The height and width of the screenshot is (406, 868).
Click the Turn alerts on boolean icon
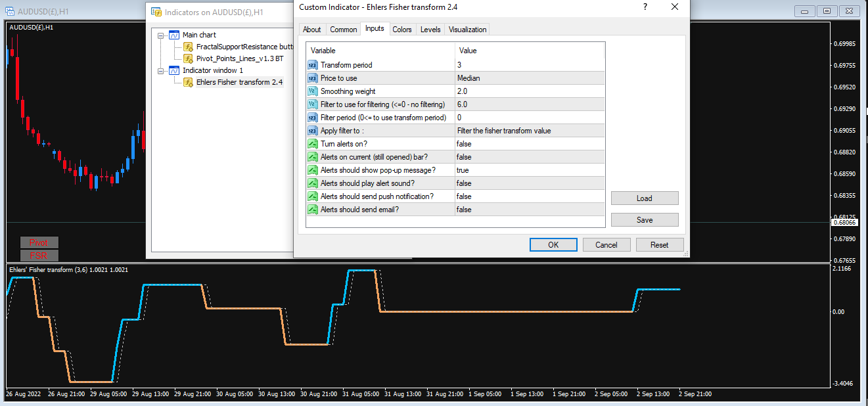pos(313,144)
